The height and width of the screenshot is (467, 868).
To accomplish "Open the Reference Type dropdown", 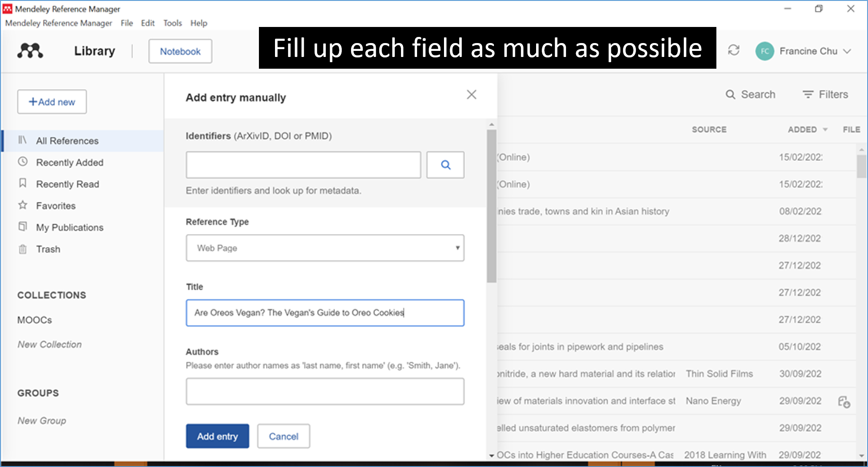I will 325,248.
